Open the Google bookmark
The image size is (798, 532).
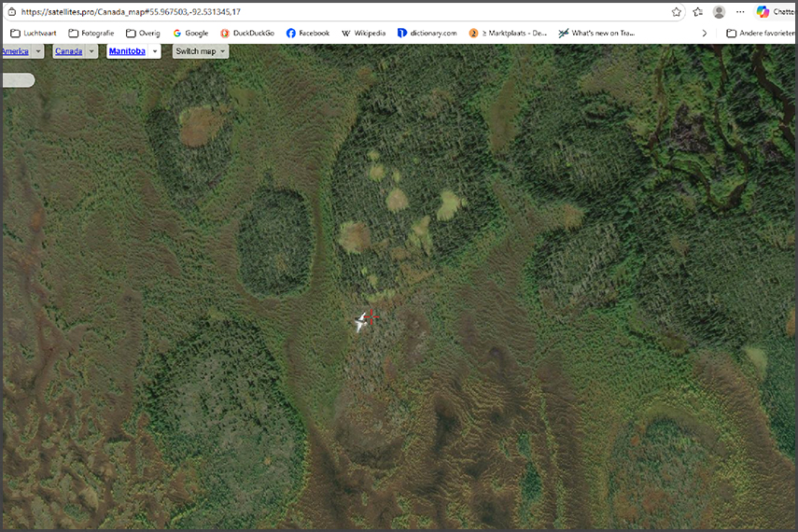point(190,33)
